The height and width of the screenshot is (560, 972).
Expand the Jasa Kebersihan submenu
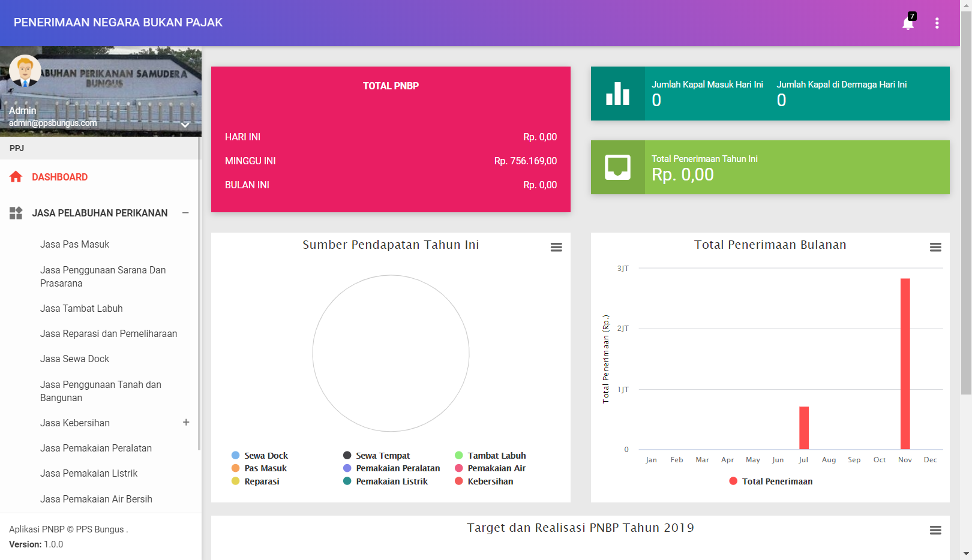pyautogui.click(x=186, y=423)
